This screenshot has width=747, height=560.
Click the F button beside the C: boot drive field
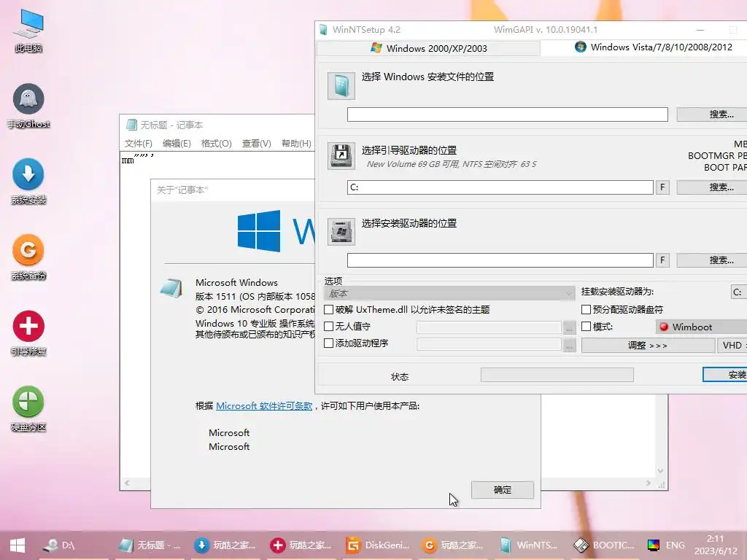662,187
